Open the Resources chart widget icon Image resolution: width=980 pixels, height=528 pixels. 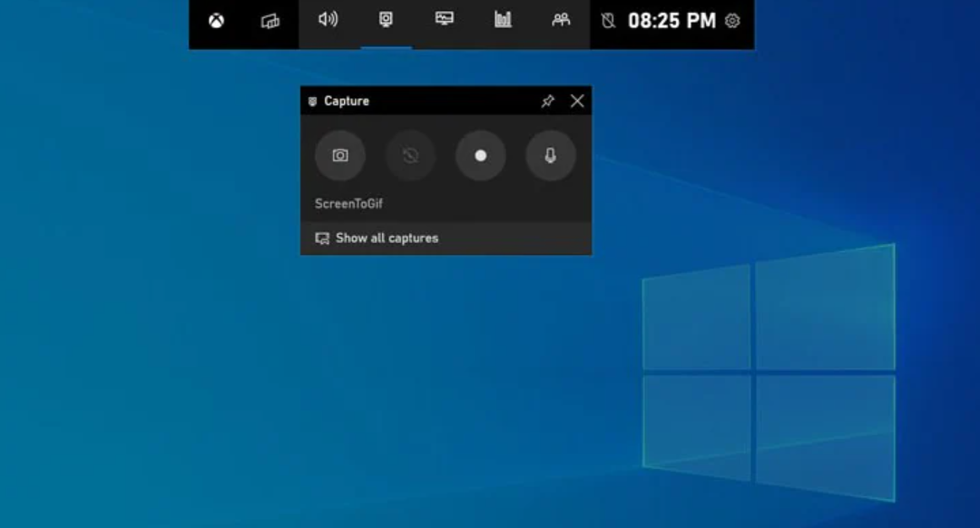[503, 19]
